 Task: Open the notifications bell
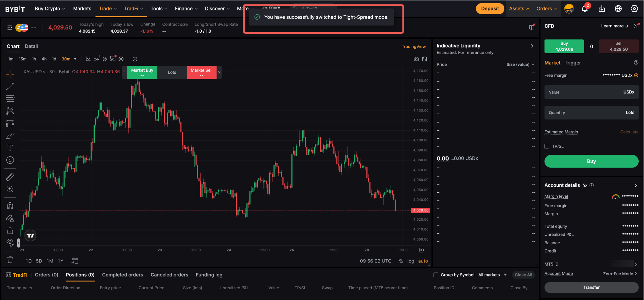tap(585, 8)
